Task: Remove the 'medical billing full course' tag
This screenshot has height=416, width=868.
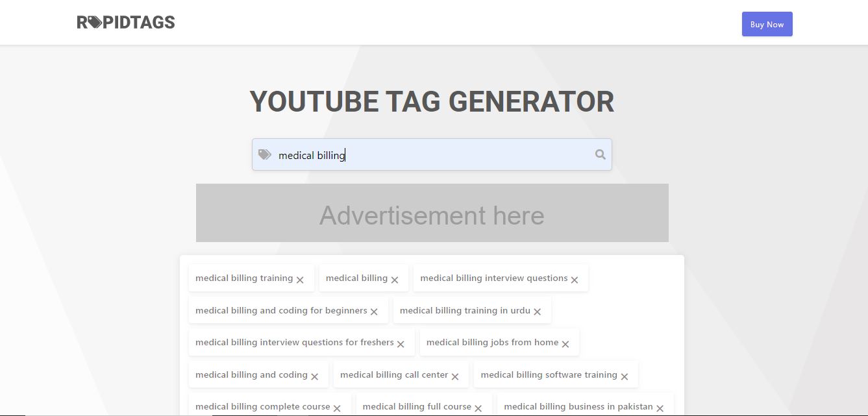Action: click(478, 407)
